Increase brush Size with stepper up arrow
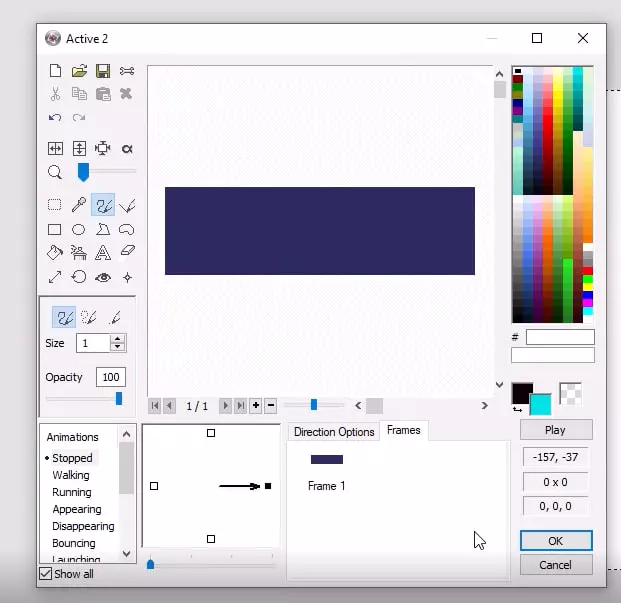 pyautogui.click(x=117, y=339)
